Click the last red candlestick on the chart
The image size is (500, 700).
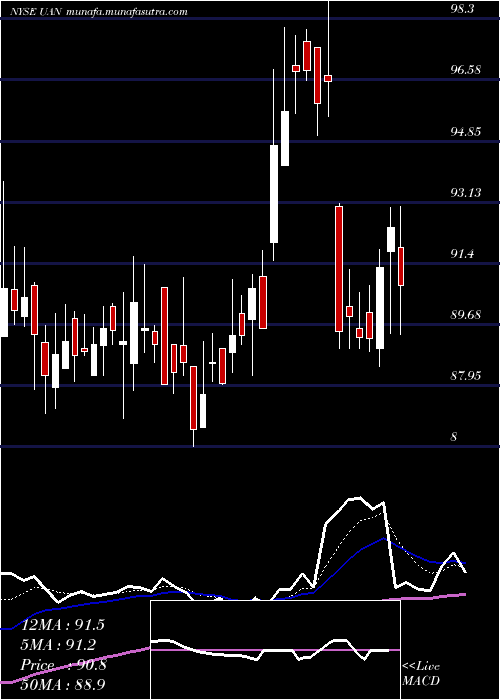point(401,267)
